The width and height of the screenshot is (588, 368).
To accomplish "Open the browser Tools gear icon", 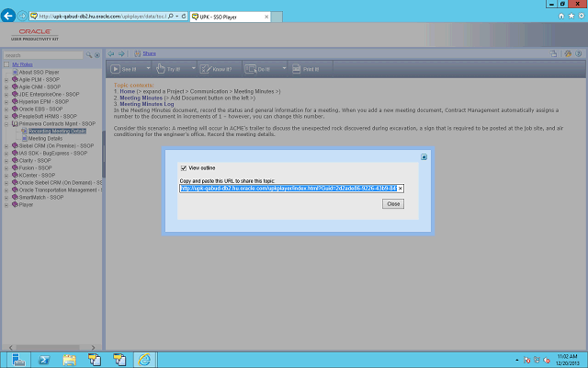I will 582,16.
